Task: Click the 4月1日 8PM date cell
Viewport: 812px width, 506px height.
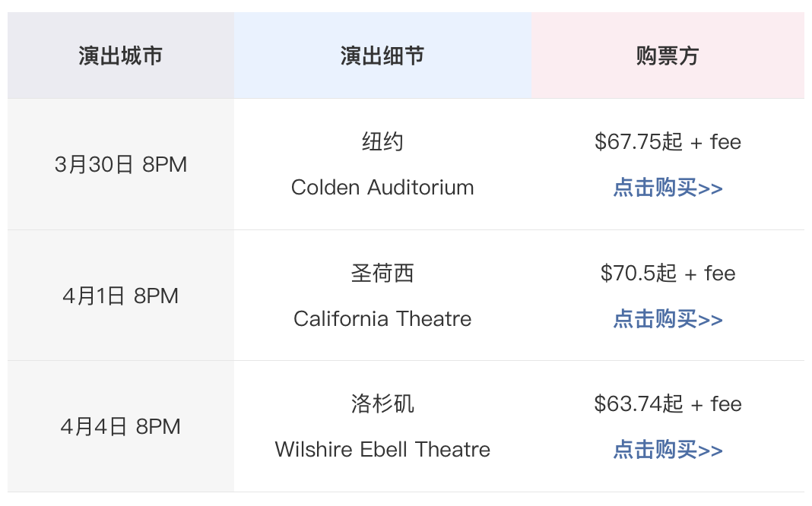Action: pyautogui.click(x=121, y=296)
